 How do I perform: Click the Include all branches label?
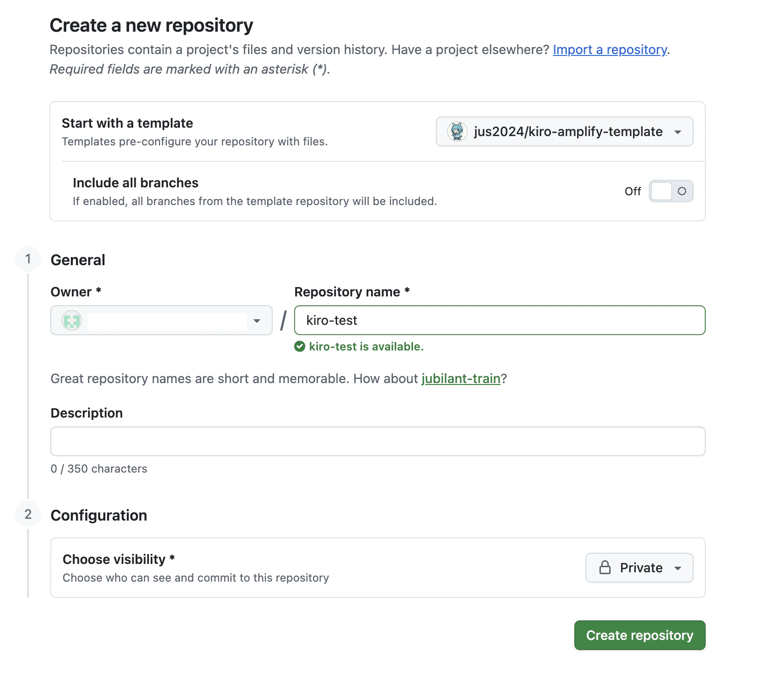point(136,183)
